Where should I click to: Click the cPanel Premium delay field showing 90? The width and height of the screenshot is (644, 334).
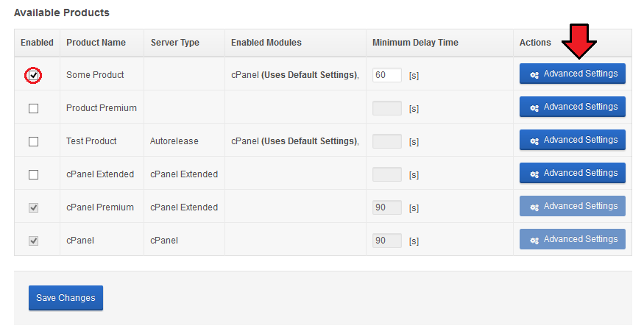[387, 207]
